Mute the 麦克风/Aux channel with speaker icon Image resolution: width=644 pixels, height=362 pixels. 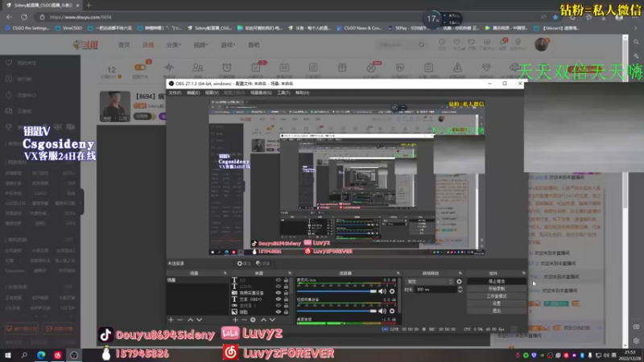(x=382, y=291)
